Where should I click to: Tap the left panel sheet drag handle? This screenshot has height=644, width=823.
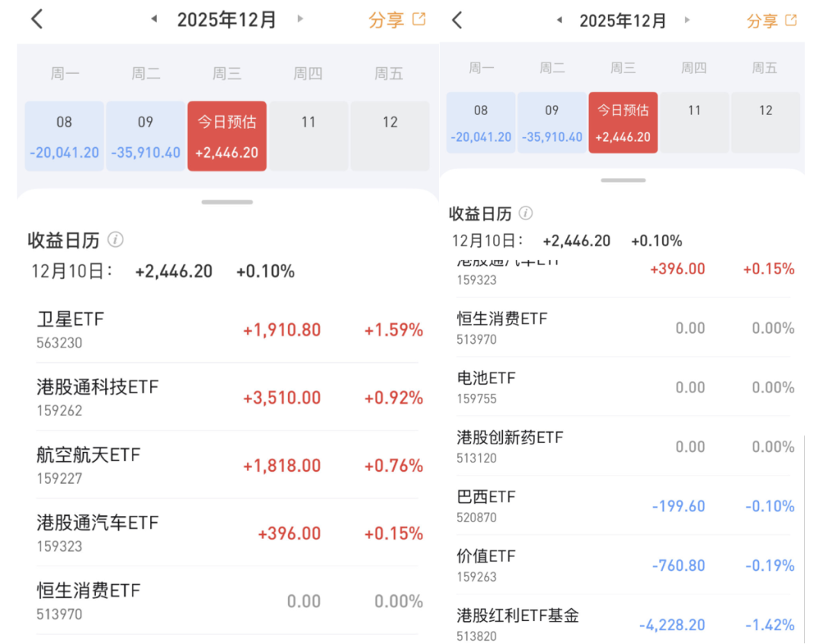[x=227, y=202]
